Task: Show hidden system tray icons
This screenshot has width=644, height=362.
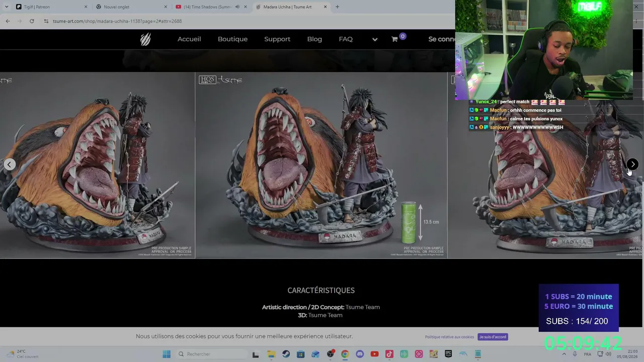Action: coord(563,354)
